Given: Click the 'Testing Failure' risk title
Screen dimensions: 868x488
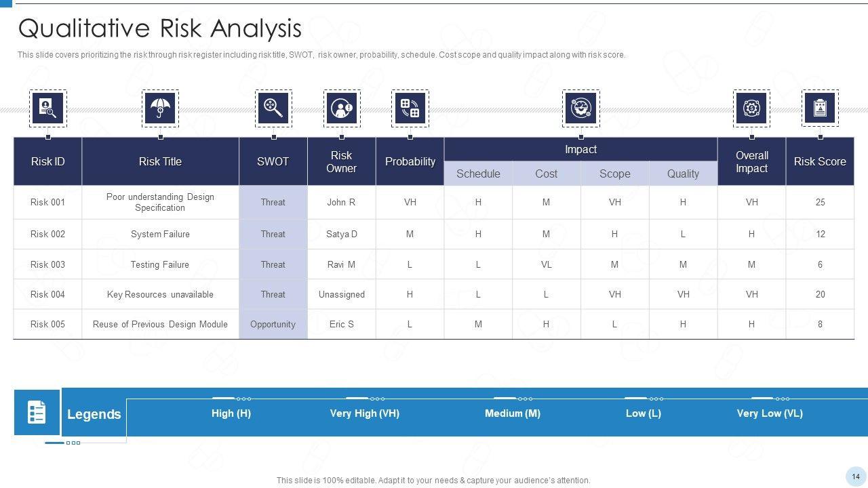Looking at the screenshot, I should [x=160, y=264].
